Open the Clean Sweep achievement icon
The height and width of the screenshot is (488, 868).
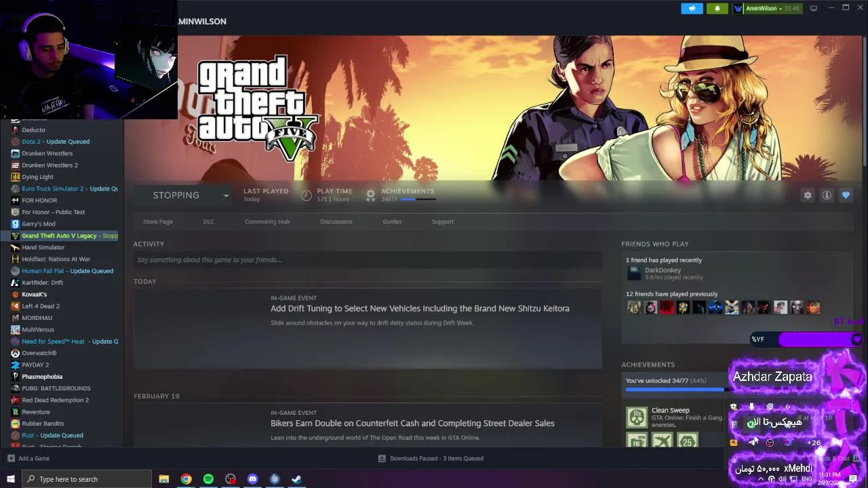pyautogui.click(x=637, y=417)
